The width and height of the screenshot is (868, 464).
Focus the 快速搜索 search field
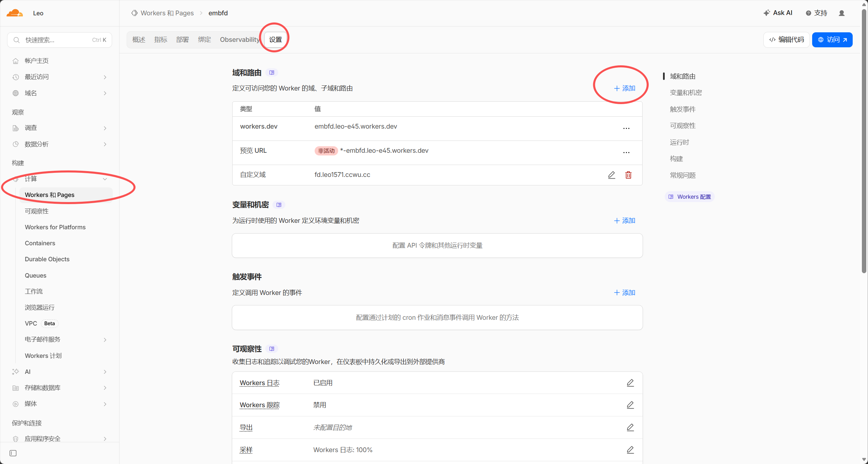click(60, 40)
